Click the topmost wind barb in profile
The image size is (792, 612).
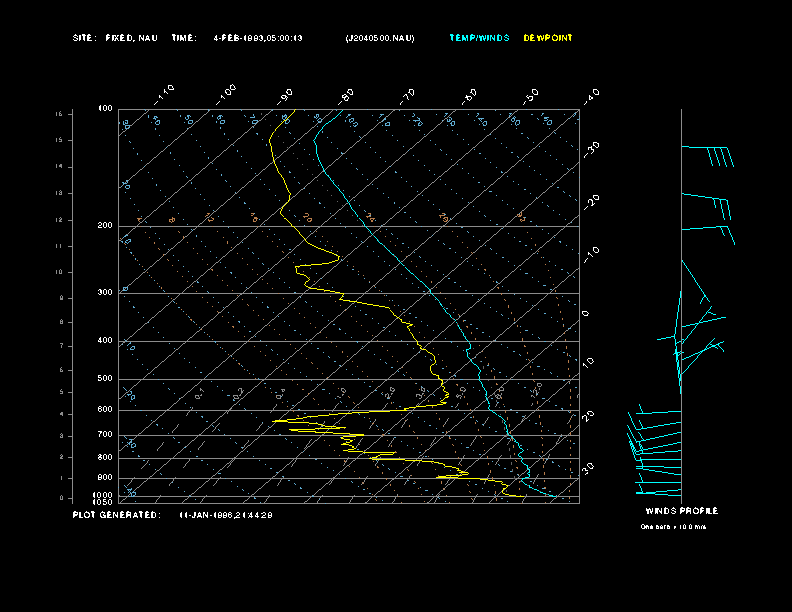pos(707,155)
